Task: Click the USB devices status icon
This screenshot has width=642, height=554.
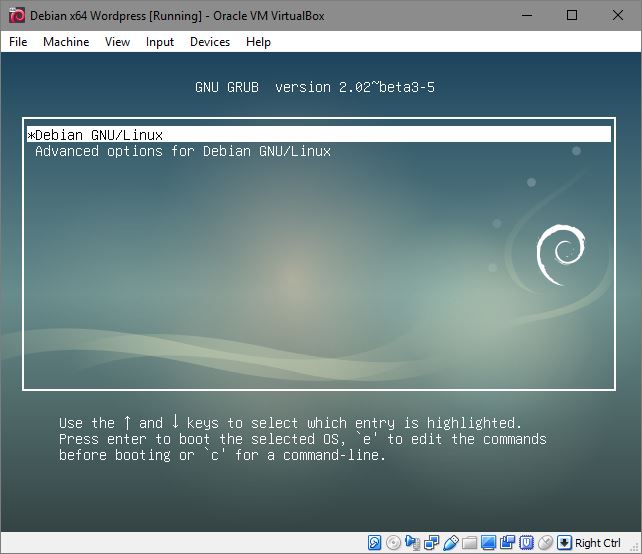Action: (450, 543)
